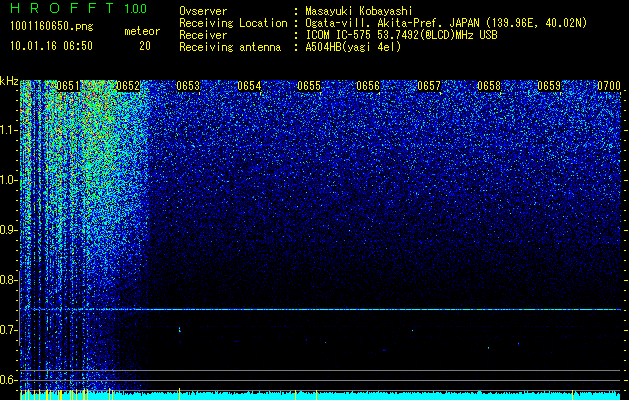
Task: Click the meteor count label
Action: coord(142,31)
